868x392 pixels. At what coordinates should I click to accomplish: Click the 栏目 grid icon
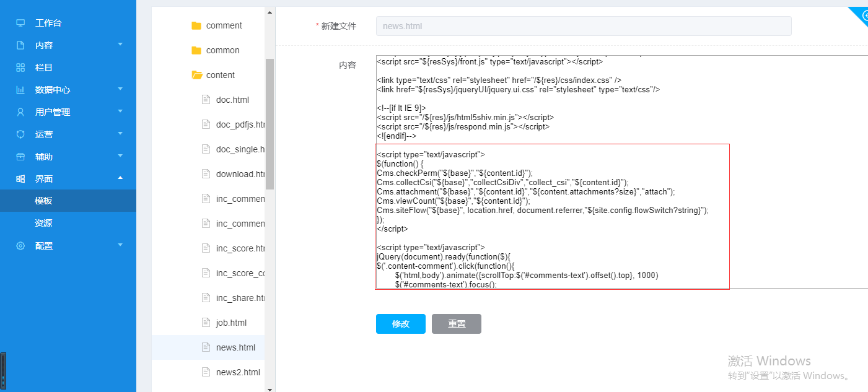[20, 68]
